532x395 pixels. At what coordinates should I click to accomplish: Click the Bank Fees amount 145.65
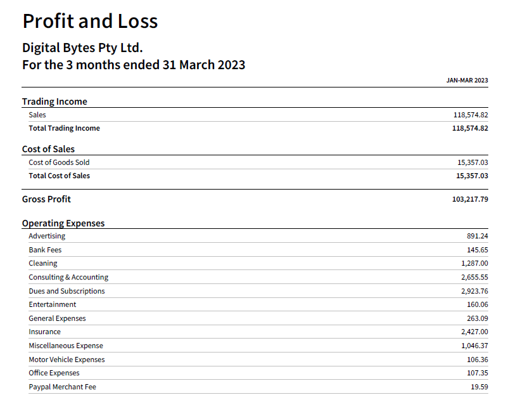477,250
